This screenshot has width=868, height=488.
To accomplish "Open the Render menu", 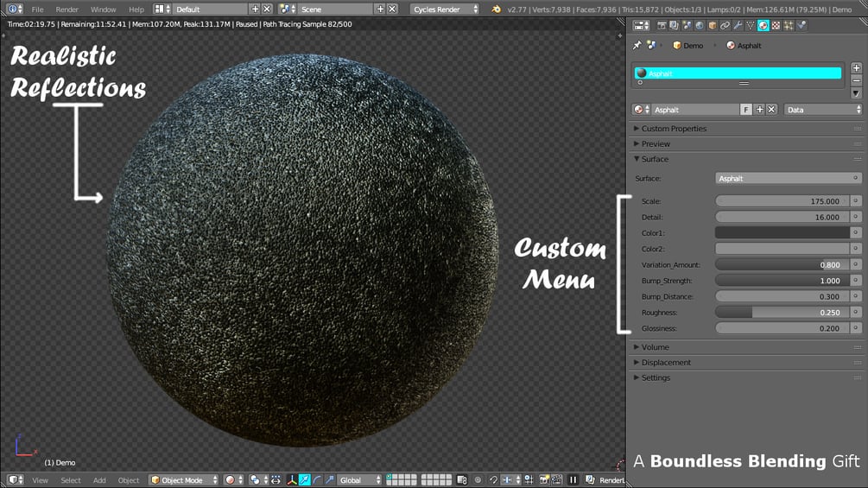I will [67, 10].
